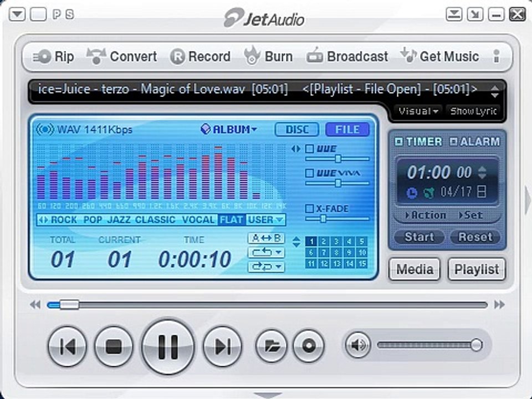
Task: Open the Visual dropdown menu
Action: click(x=418, y=111)
